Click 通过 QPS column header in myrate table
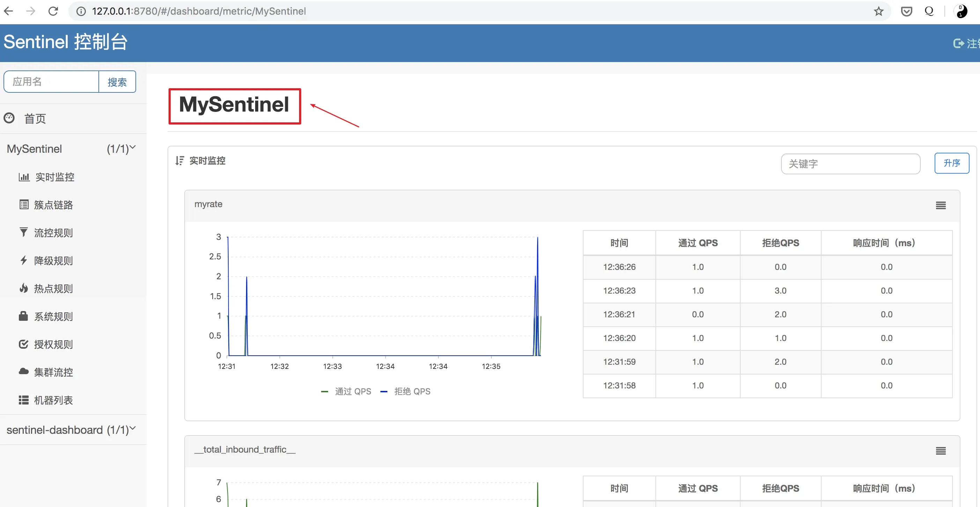 click(x=698, y=243)
